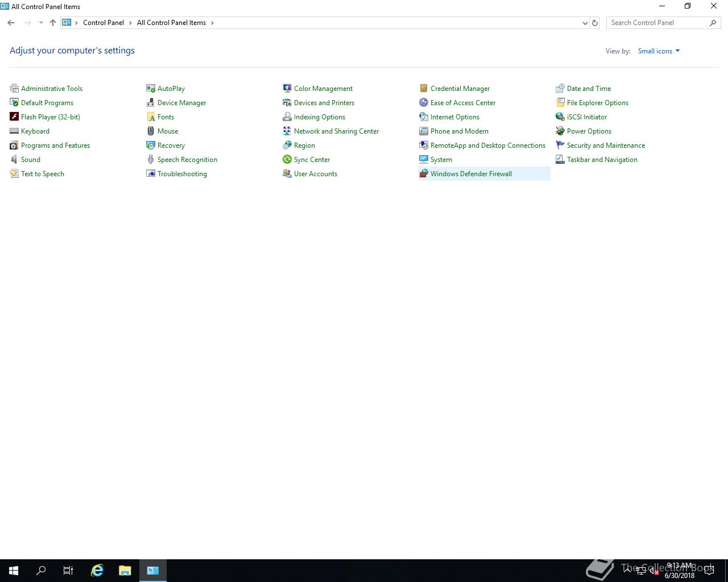Refresh the Control Panel view

[595, 23]
